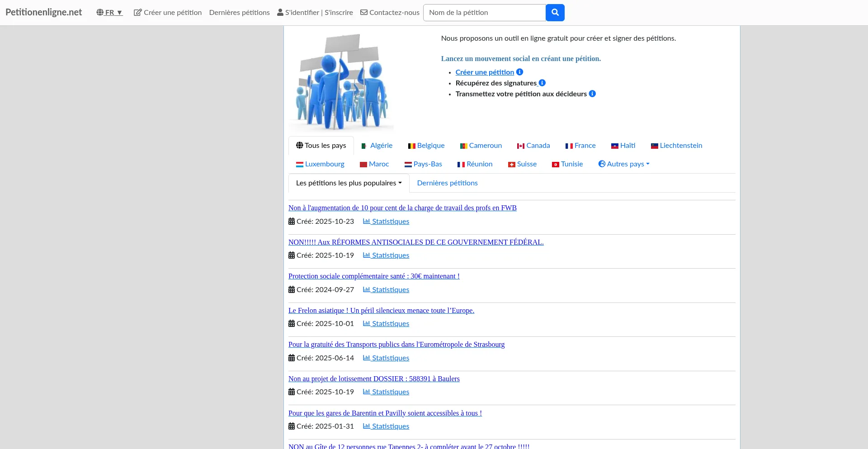Open the Frelon asiatique petition link
Viewport: 868px width, 449px height.
coord(381,311)
